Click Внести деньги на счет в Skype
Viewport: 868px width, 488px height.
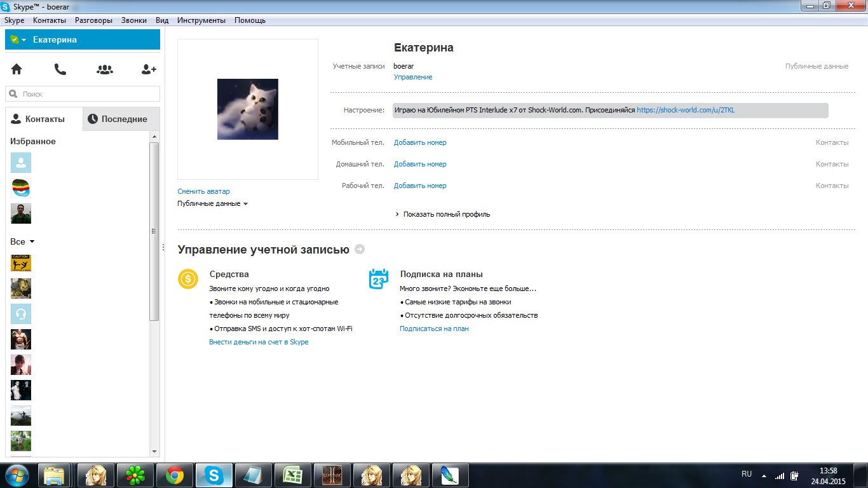click(259, 342)
